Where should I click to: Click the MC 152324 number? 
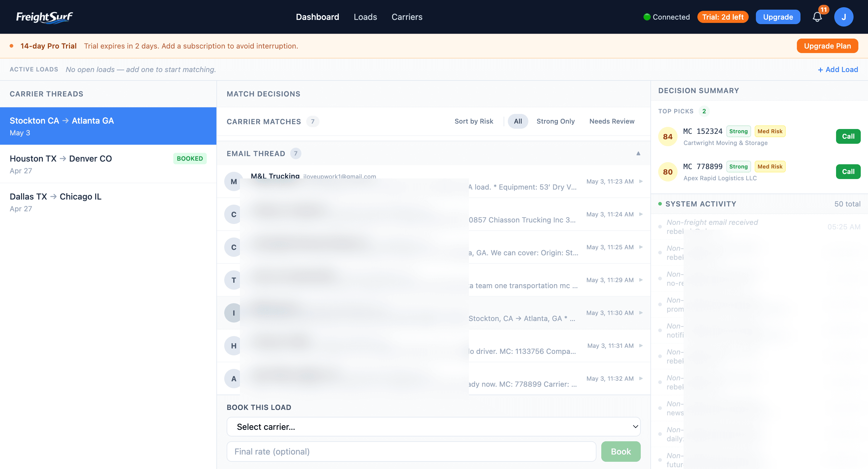703,131
